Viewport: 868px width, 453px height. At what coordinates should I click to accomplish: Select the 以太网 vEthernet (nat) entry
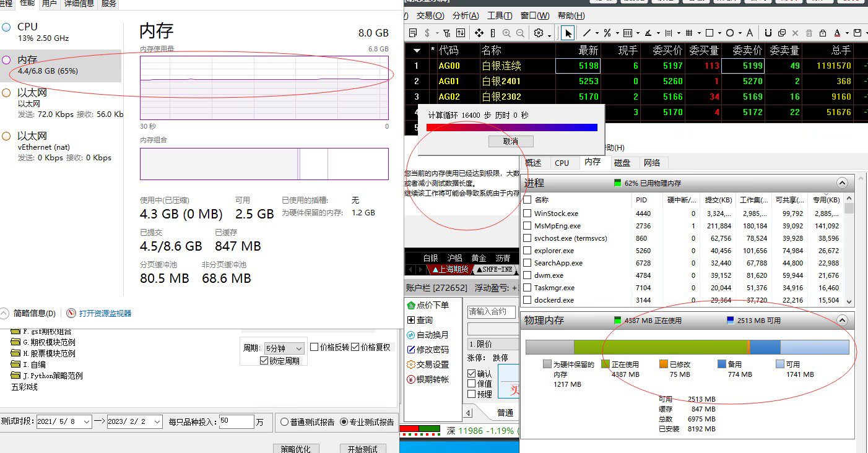tap(61, 146)
